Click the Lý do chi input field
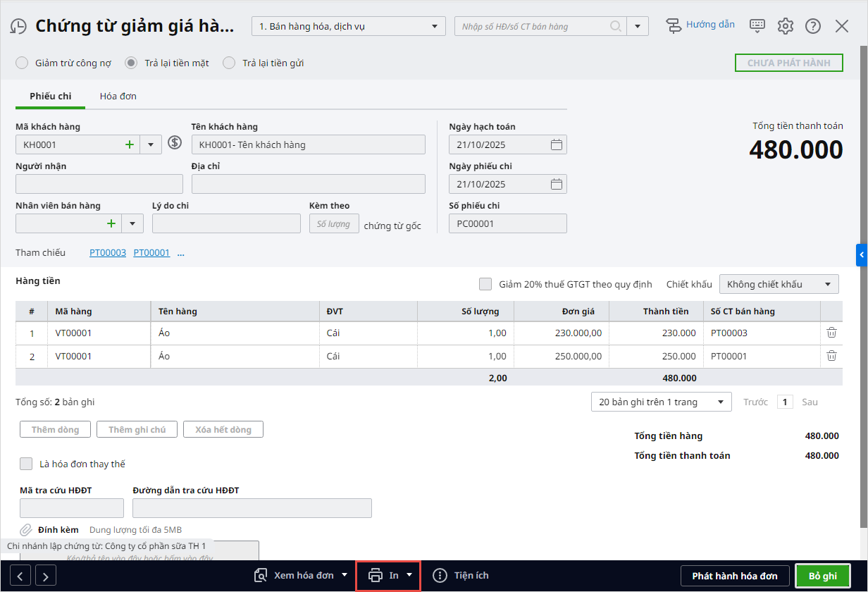868x592 pixels. (x=226, y=223)
